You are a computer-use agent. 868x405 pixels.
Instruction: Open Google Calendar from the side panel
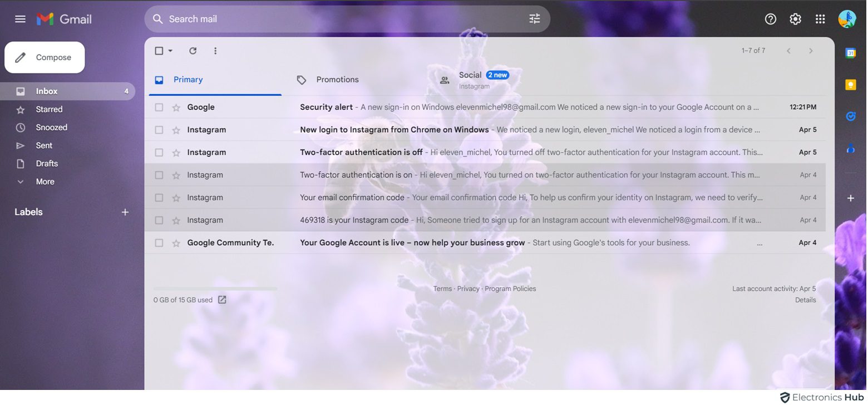[851, 53]
